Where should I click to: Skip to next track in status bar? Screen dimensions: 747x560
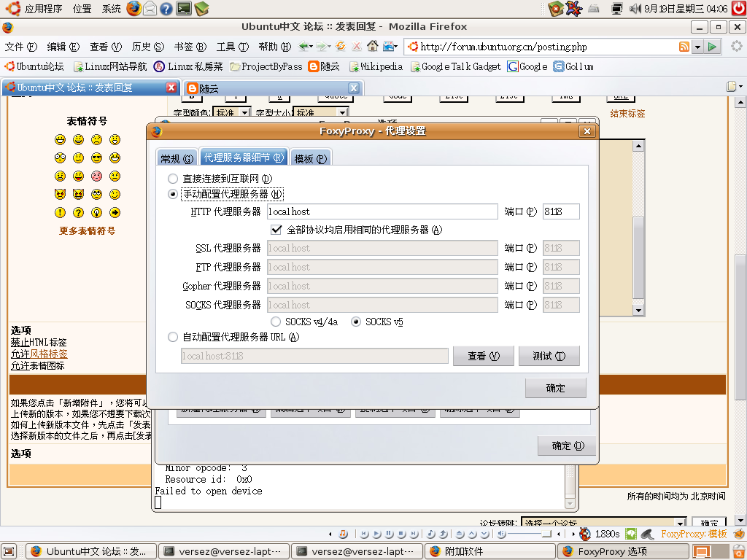pos(414,534)
